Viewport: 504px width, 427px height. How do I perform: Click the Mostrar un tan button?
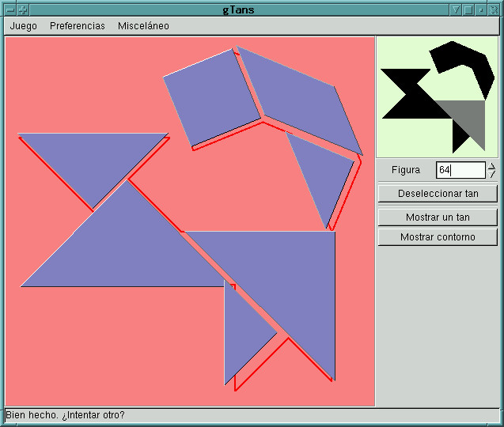(x=438, y=217)
